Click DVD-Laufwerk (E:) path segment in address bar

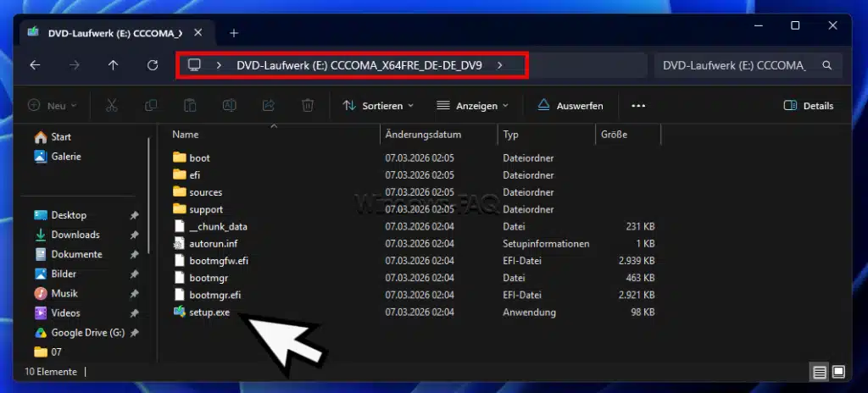[x=359, y=65]
